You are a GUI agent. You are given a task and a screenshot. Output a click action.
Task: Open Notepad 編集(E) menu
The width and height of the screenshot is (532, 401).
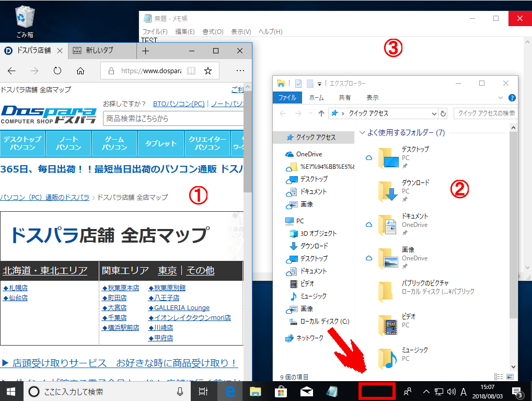point(185,31)
